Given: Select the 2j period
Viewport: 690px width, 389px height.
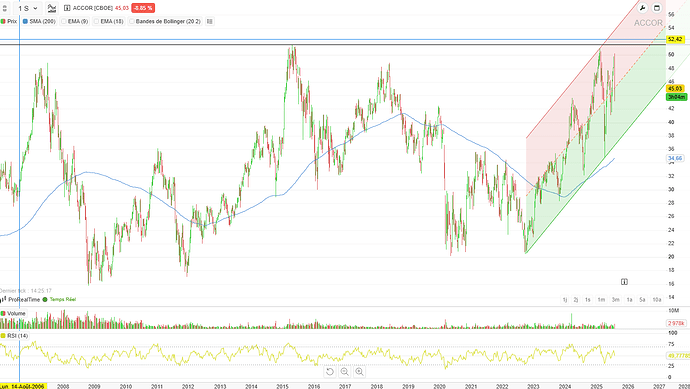Looking at the screenshot, I should pos(576,300).
